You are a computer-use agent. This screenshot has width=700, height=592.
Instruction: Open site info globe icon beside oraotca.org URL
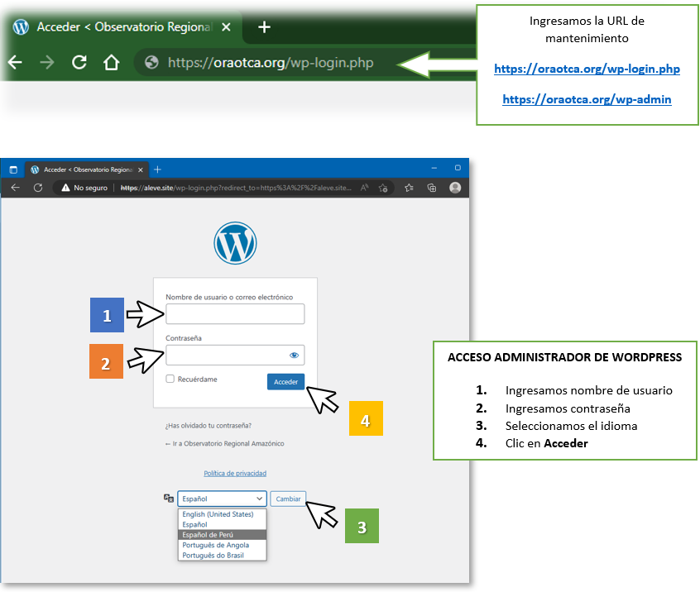click(x=151, y=62)
